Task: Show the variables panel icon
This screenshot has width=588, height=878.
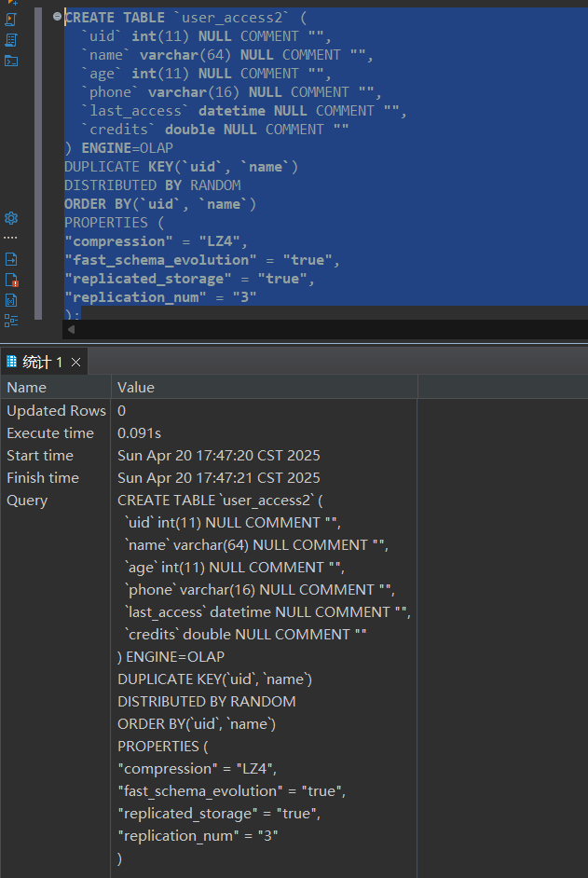Action: (x=11, y=300)
